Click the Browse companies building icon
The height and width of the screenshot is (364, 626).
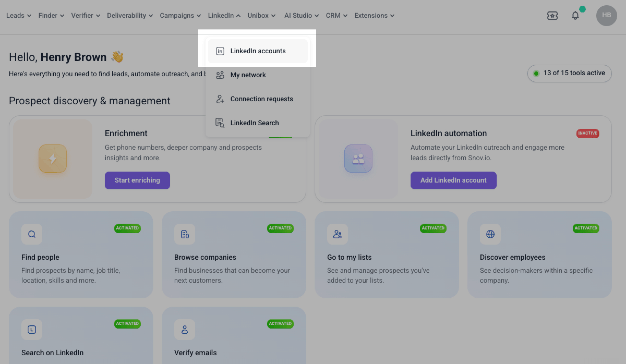[x=185, y=234]
